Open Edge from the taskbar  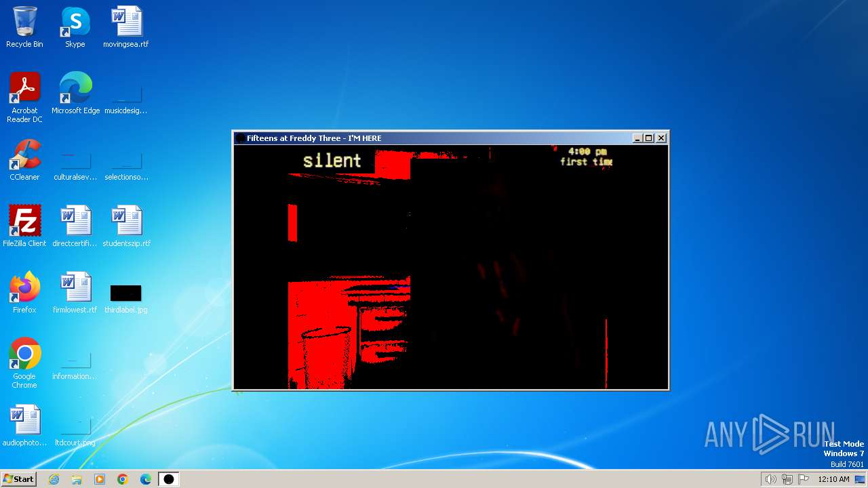point(145,479)
